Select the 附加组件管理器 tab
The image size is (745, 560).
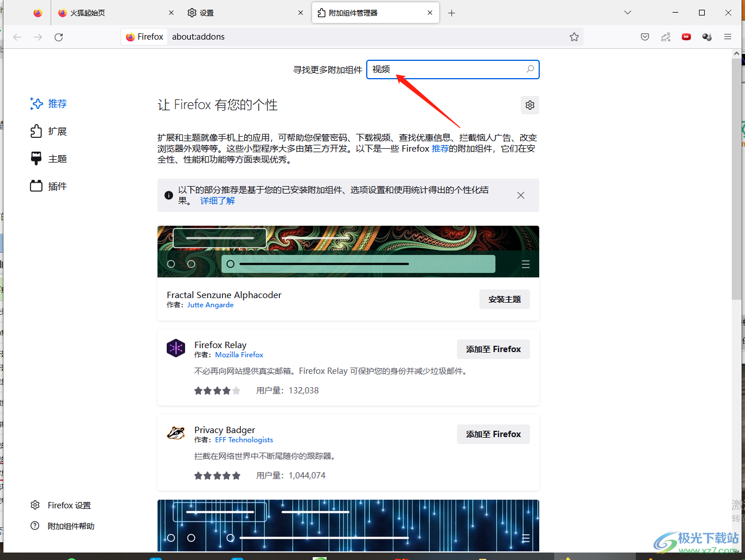[375, 13]
